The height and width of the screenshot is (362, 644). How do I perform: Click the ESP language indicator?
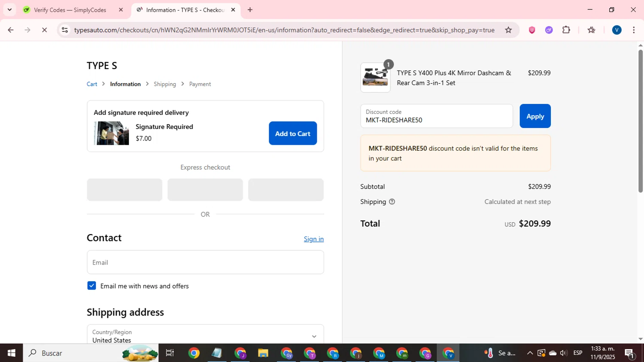pyautogui.click(x=578, y=353)
